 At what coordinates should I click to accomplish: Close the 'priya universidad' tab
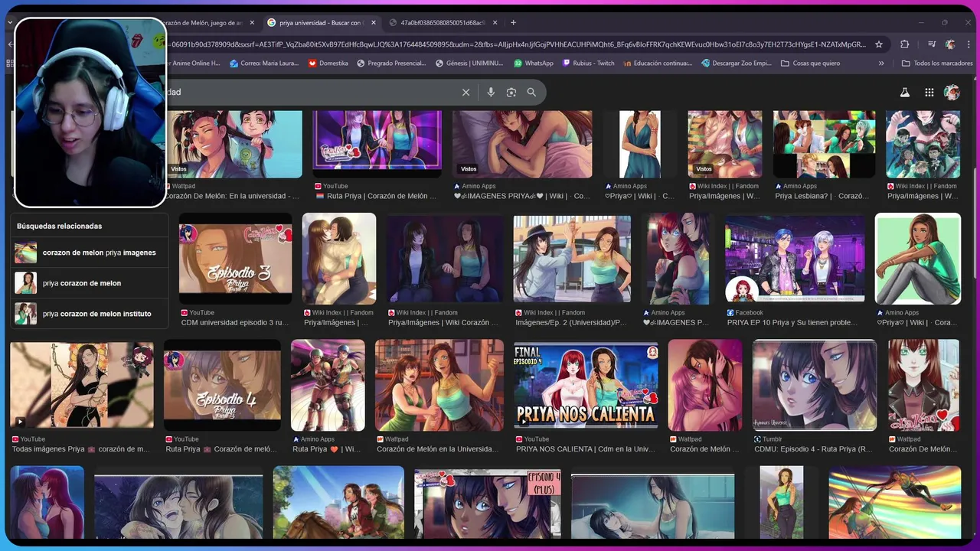click(x=374, y=23)
